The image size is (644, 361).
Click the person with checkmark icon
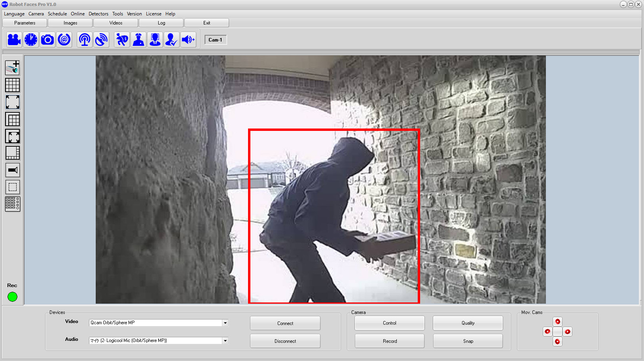tap(172, 40)
